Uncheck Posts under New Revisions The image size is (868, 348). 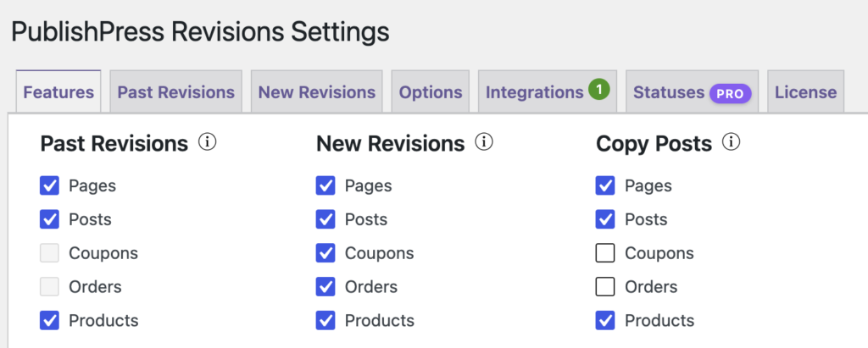325,219
